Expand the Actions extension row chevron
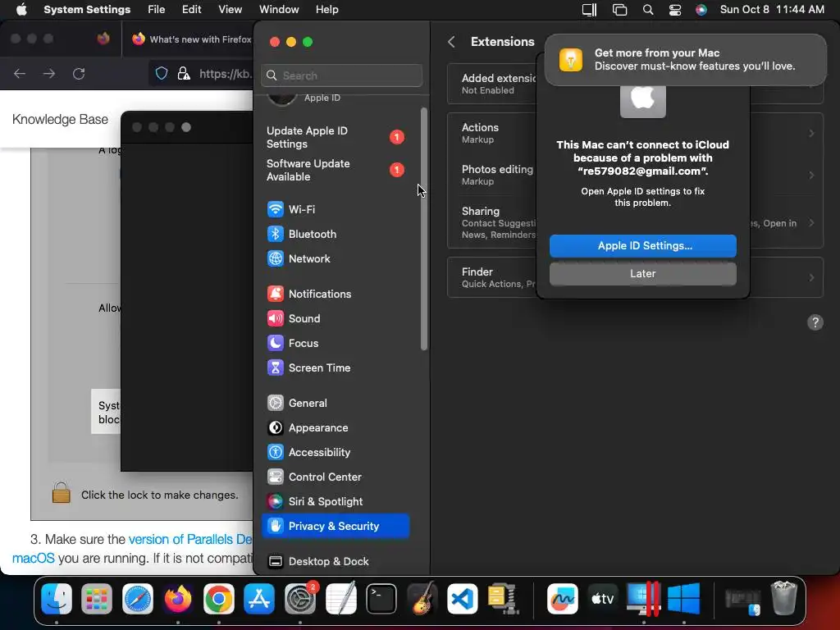The image size is (840, 630). coord(811,134)
